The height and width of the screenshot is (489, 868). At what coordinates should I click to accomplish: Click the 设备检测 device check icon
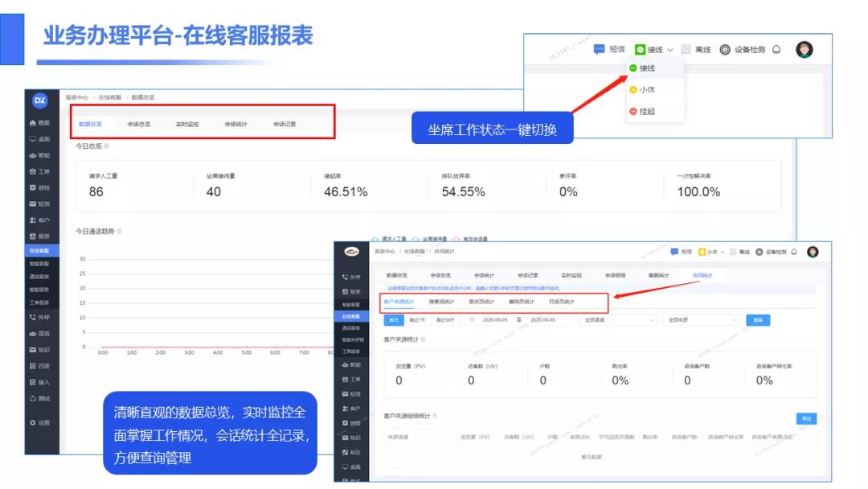pos(725,50)
